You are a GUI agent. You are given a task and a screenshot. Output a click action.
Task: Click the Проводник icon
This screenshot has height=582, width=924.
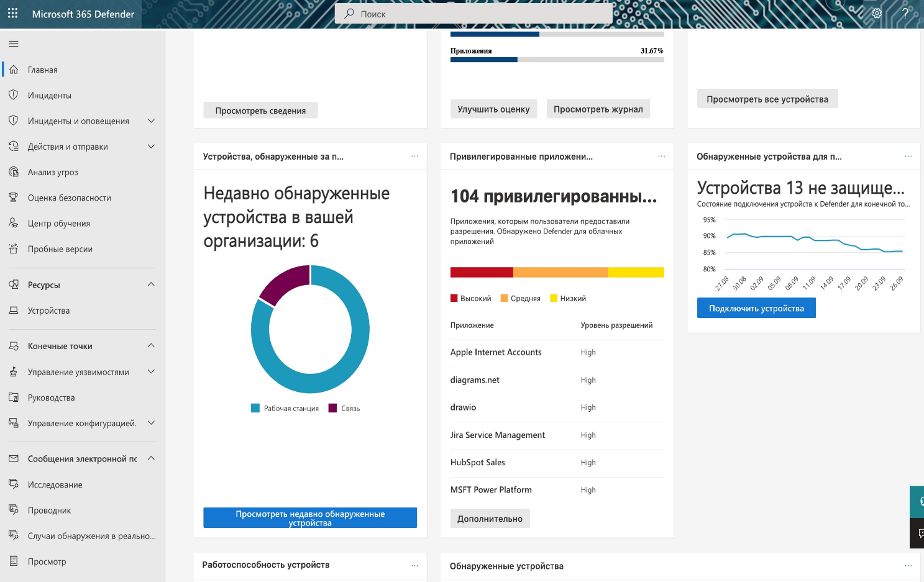(x=14, y=510)
